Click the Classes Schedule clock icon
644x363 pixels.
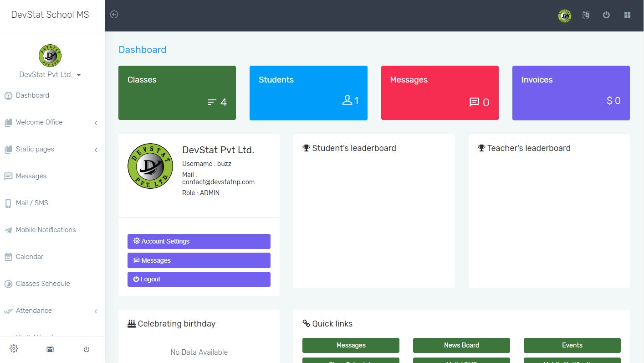click(8, 284)
